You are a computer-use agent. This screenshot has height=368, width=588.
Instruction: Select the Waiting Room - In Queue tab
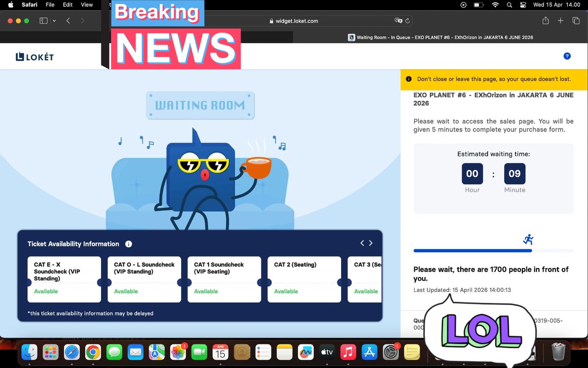coord(441,37)
